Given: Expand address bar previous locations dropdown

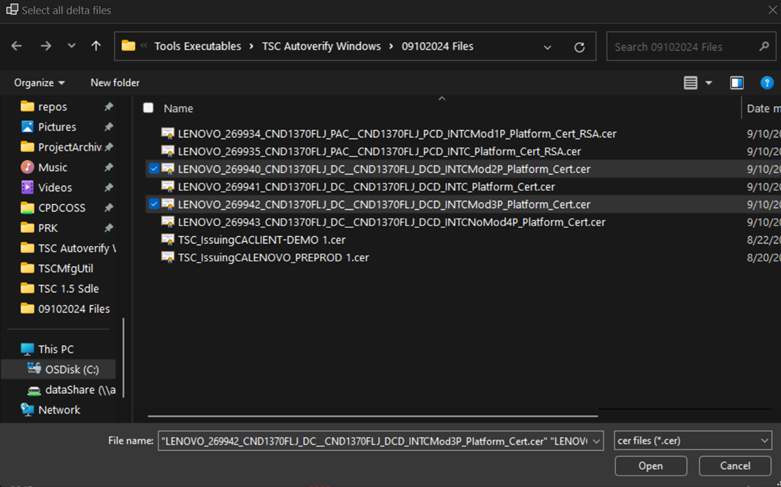Looking at the screenshot, I should pos(547,47).
